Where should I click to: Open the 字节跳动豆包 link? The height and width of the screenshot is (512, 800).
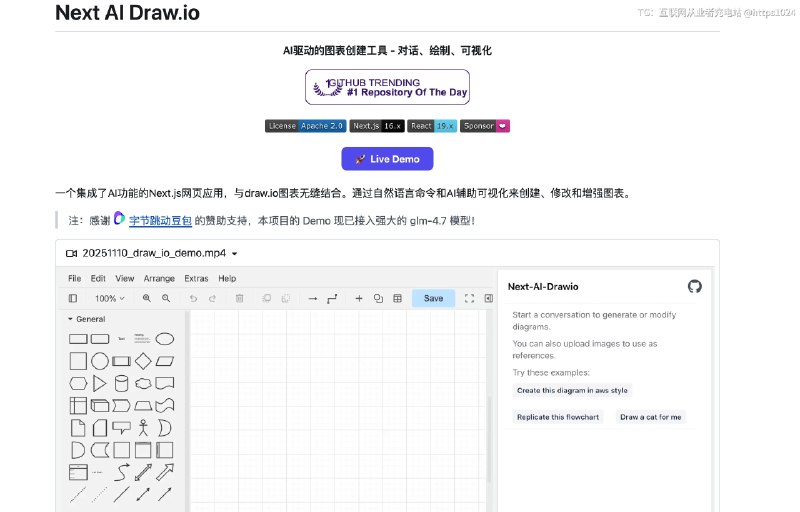click(x=160, y=220)
